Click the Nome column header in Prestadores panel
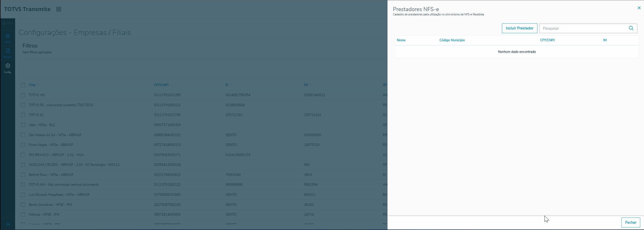The image size is (644, 230). coord(401,40)
